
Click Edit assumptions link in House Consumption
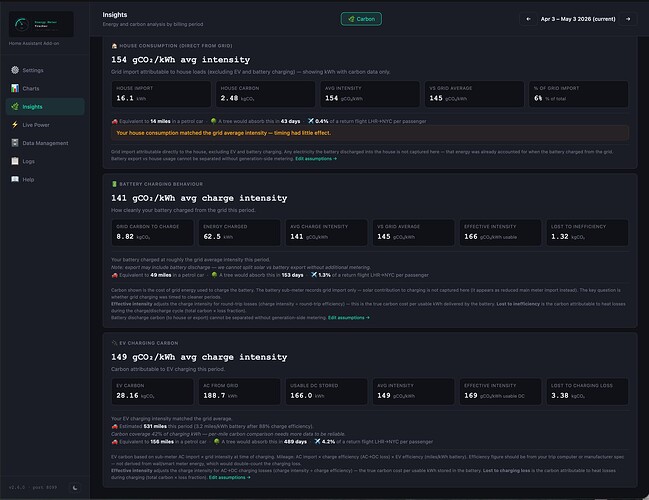(316, 159)
